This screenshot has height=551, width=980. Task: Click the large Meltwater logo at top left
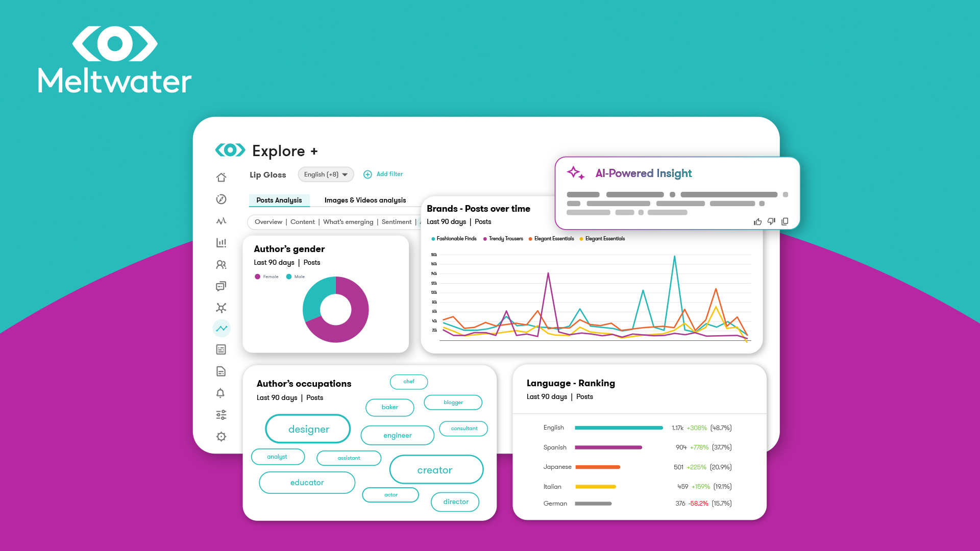coord(115,60)
